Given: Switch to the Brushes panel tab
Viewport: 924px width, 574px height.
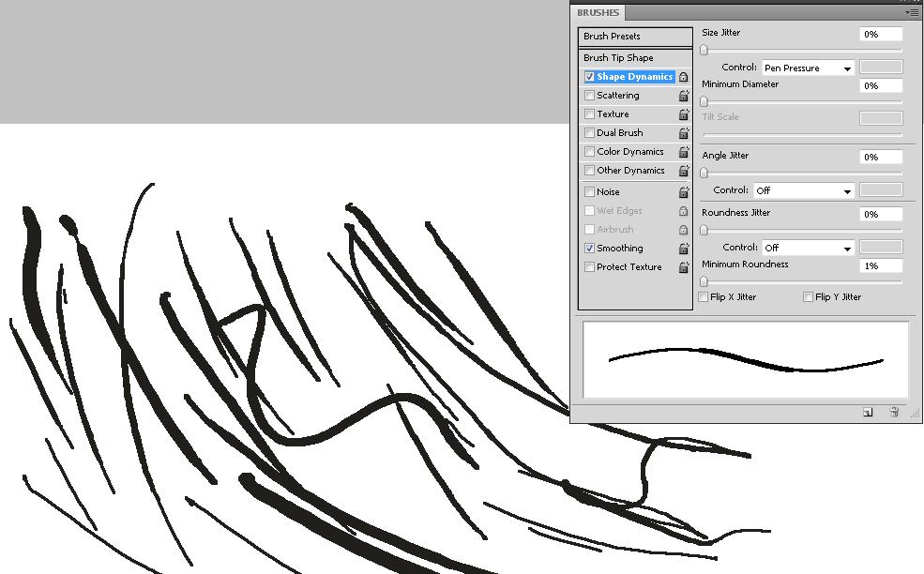Looking at the screenshot, I should tap(598, 12).
